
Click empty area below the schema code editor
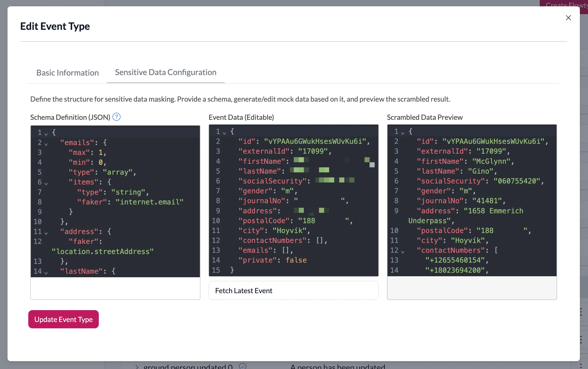pyautogui.click(x=115, y=288)
